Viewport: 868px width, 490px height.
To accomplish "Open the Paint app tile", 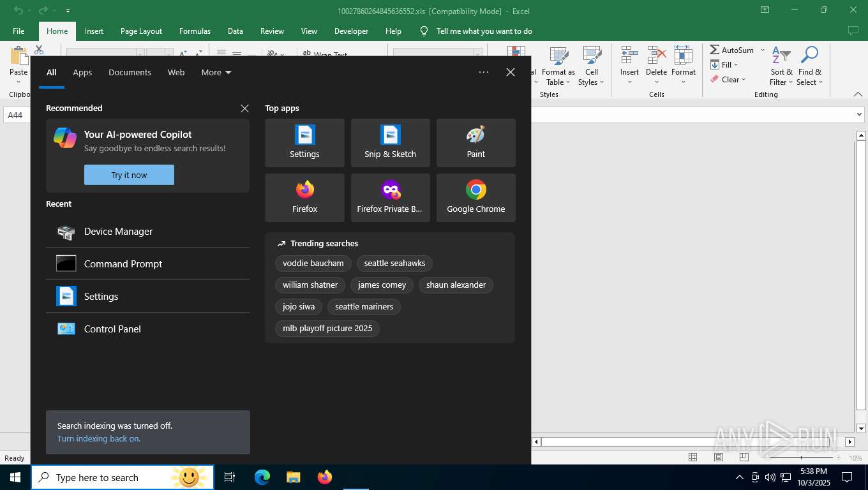I will click(475, 143).
